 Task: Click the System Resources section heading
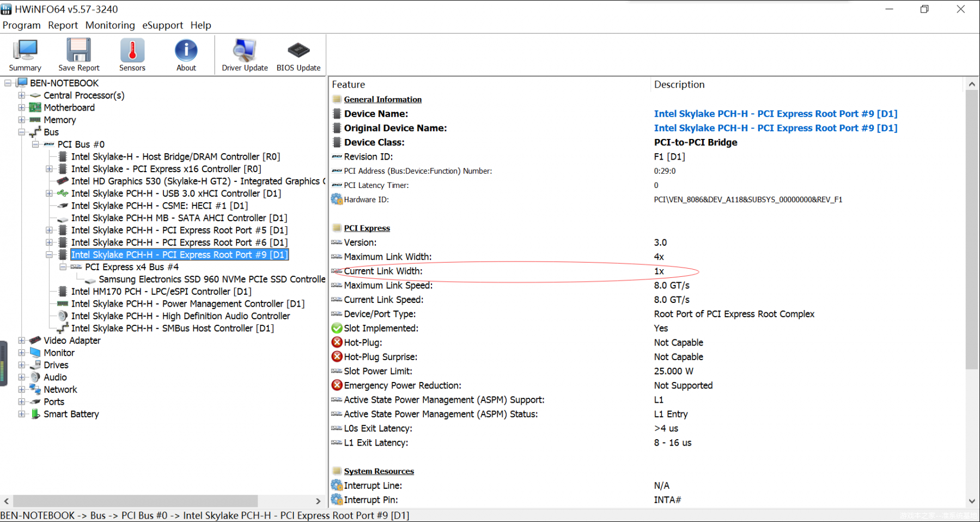[x=379, y=471]
